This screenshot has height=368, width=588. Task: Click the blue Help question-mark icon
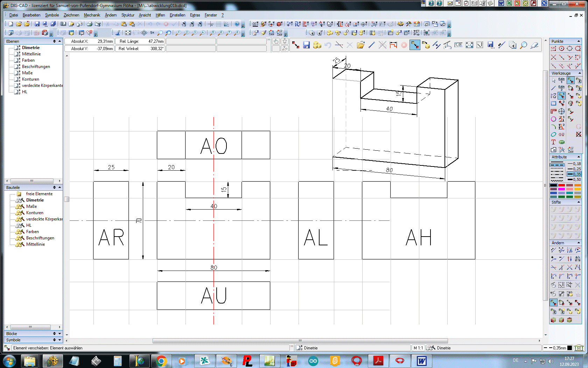pos(237,24)
